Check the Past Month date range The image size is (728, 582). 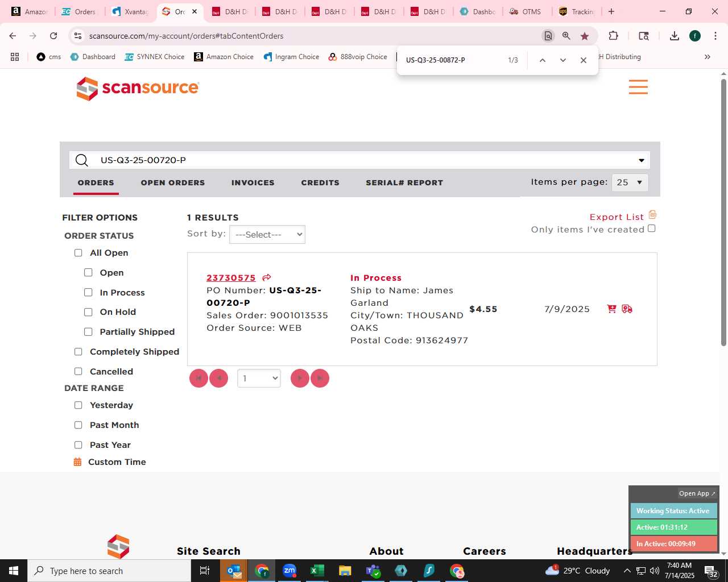pyautogui.click(x=78, y=425)
